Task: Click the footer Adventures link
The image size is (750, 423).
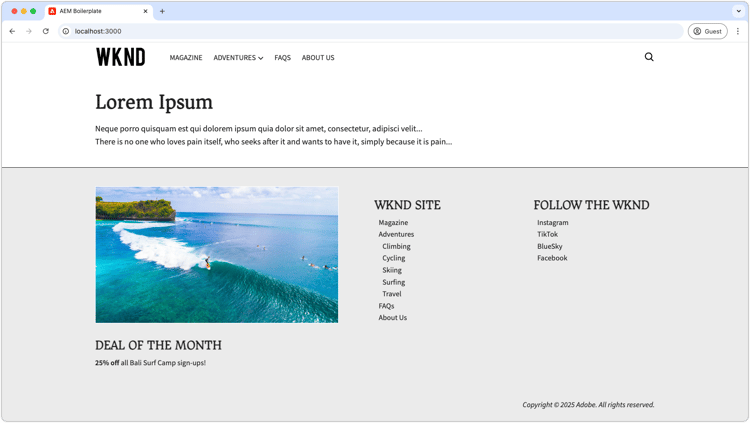Action: (396, 234)
